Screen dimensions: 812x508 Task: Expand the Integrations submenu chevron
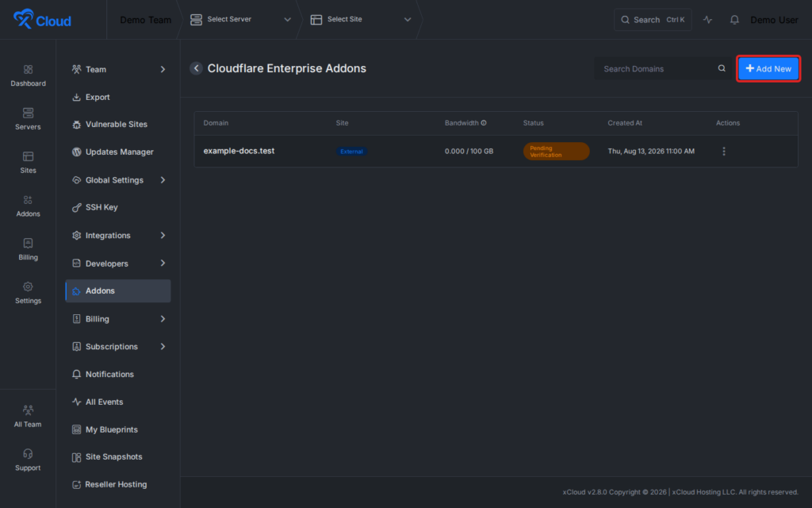coord(163,235)
